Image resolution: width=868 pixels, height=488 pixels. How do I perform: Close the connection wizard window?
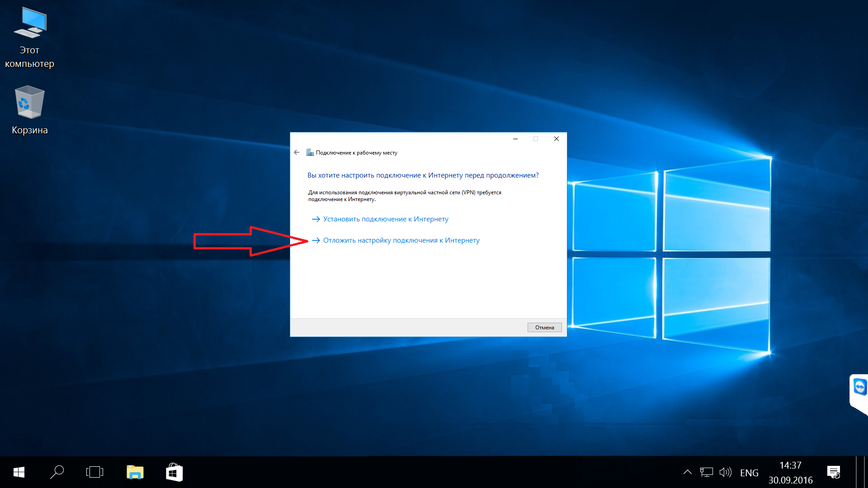557,139
